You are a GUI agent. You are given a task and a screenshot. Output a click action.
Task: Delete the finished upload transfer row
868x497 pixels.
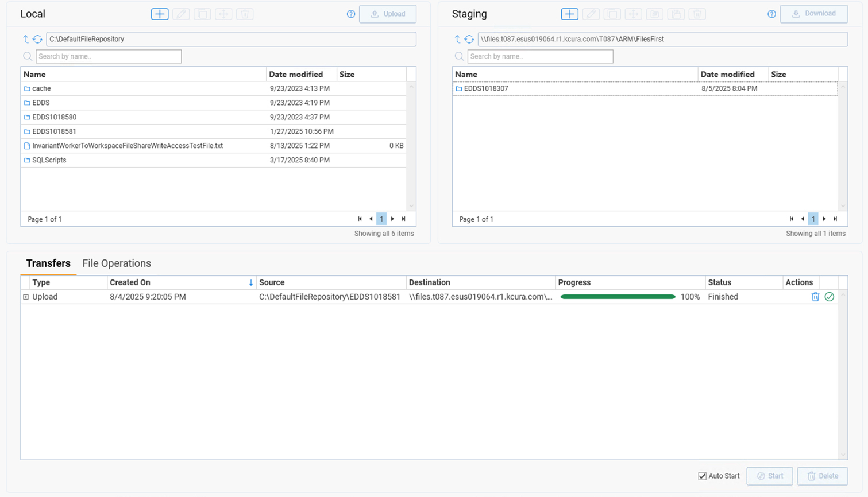pos(815,297)
